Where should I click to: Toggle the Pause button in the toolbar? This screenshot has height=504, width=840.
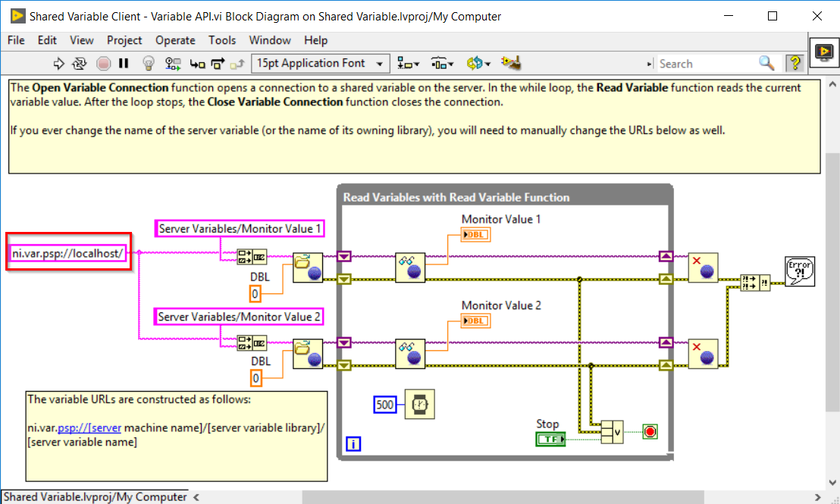(x=123, y=64)
